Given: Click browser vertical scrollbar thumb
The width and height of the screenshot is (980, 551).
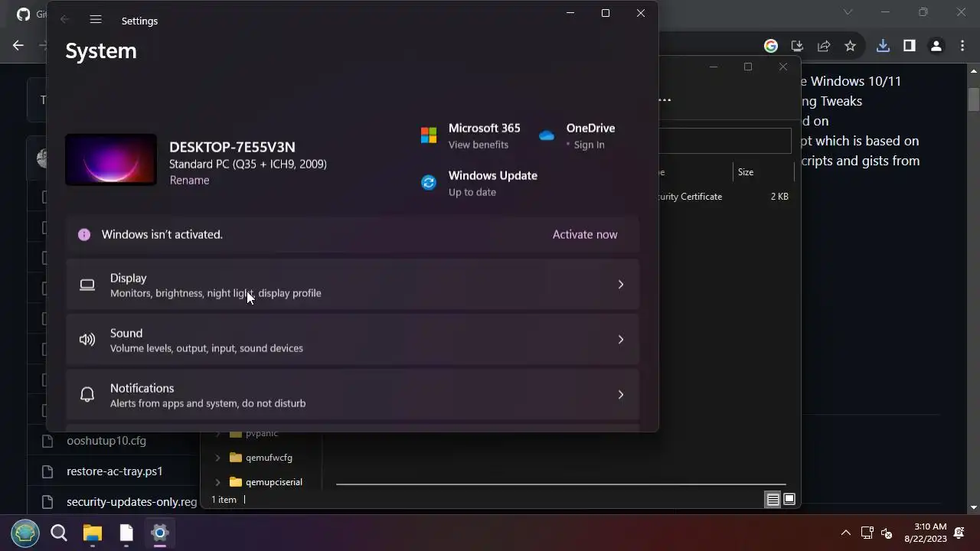Looking at the screenshot, I should click(x=974, y=99).
